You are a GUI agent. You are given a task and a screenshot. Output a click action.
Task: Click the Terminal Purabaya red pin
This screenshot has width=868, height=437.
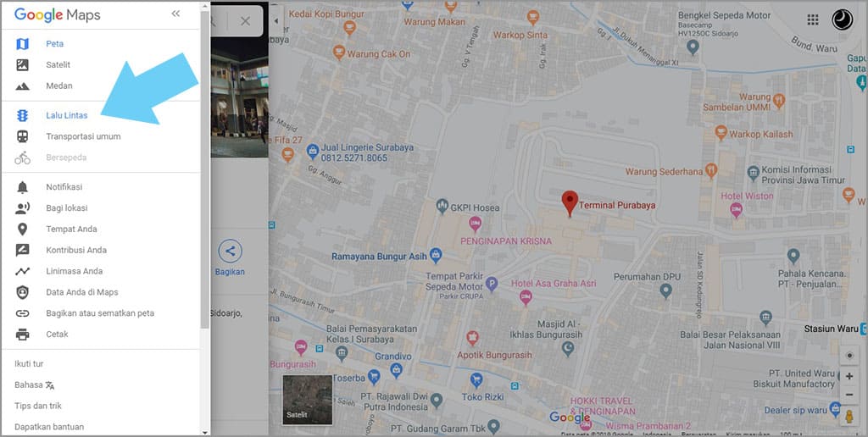coord(570,202)
